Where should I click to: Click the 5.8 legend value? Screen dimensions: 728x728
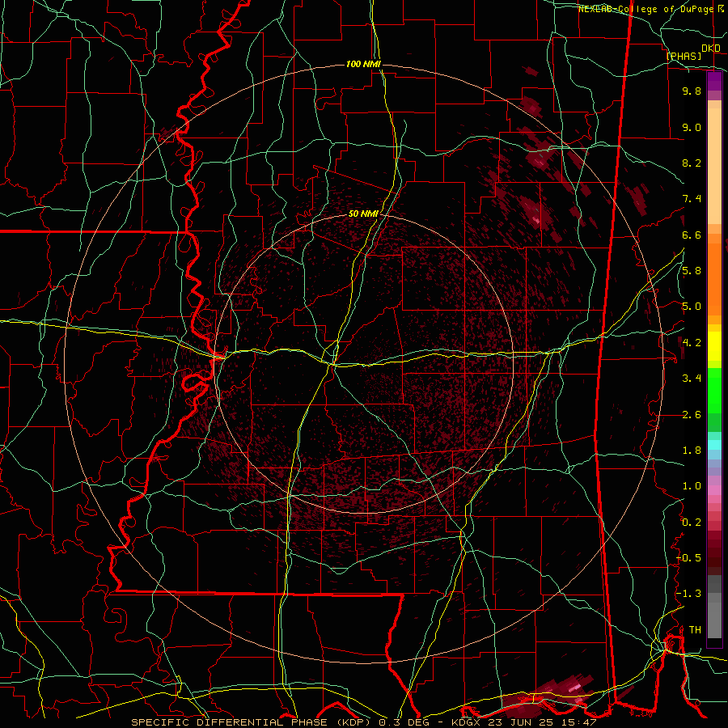pos(692,271)
